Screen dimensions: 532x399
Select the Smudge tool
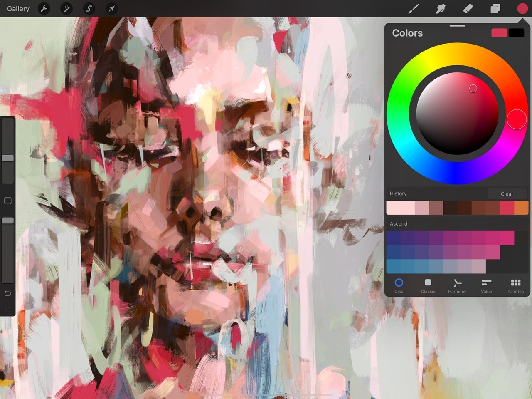tap(441, 9)
